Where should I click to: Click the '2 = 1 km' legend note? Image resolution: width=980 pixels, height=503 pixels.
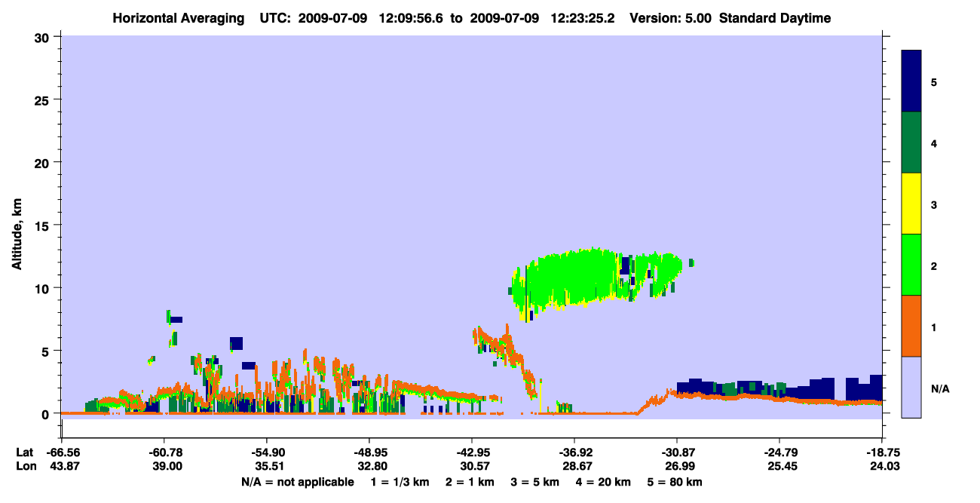coord(470,482)
